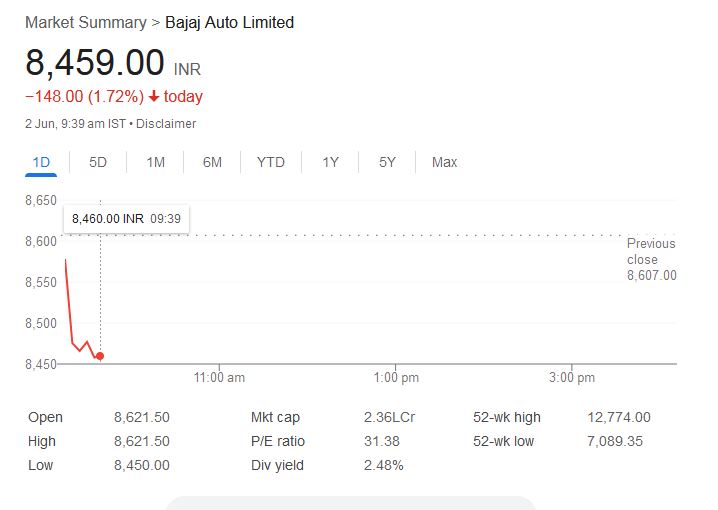Click the Previous close 8,607.00 label
Screen dimensions: 718x510
point(651,259)
